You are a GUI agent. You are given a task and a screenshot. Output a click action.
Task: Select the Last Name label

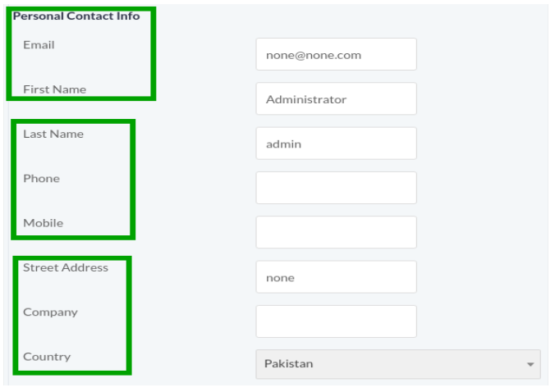pos(53,134)
